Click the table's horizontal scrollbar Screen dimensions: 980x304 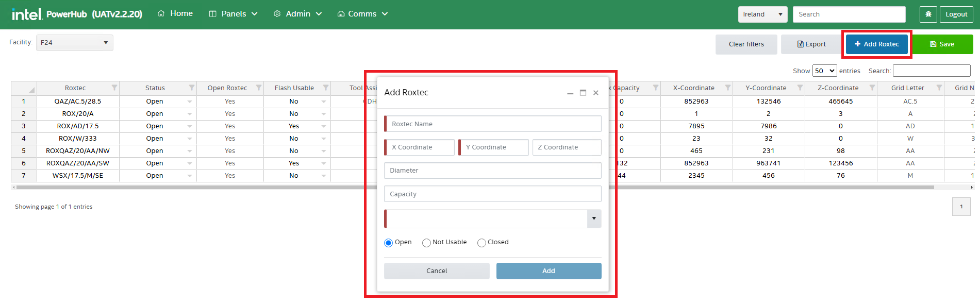[x=206, y=188]
